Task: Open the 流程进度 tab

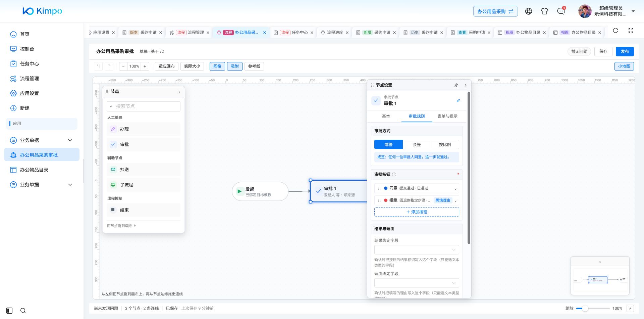Action: [335, 33]
